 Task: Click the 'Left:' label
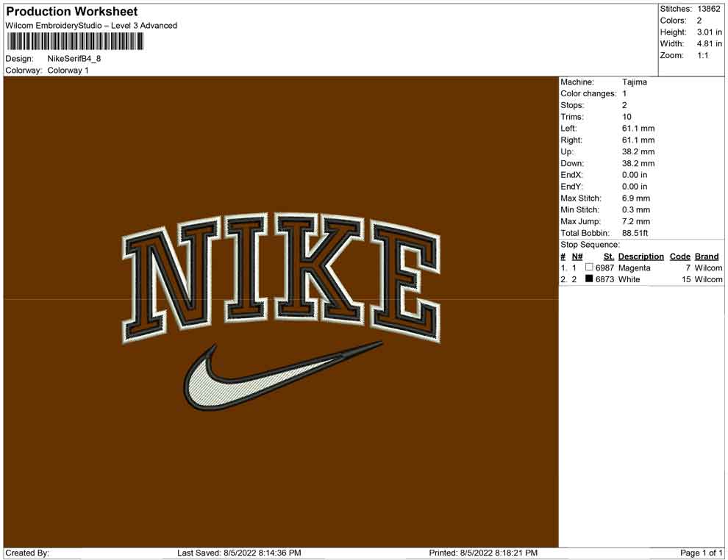[568, 128]
